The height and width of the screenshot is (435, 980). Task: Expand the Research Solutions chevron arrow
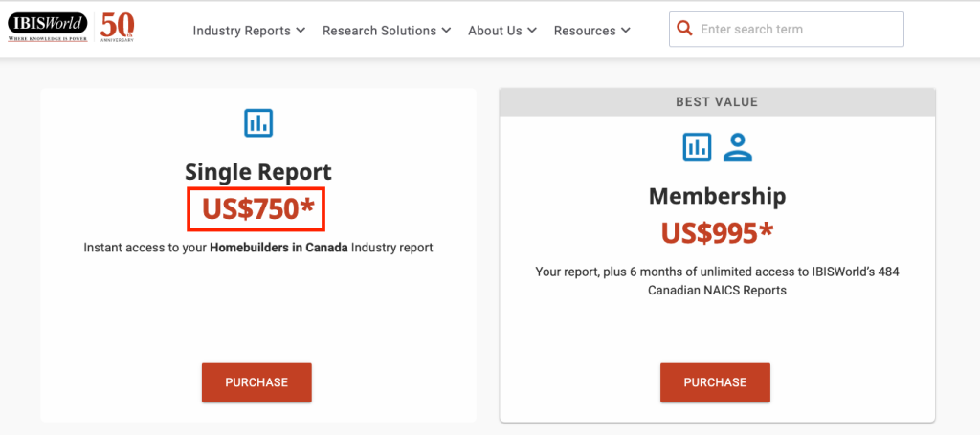click(446, 30)
